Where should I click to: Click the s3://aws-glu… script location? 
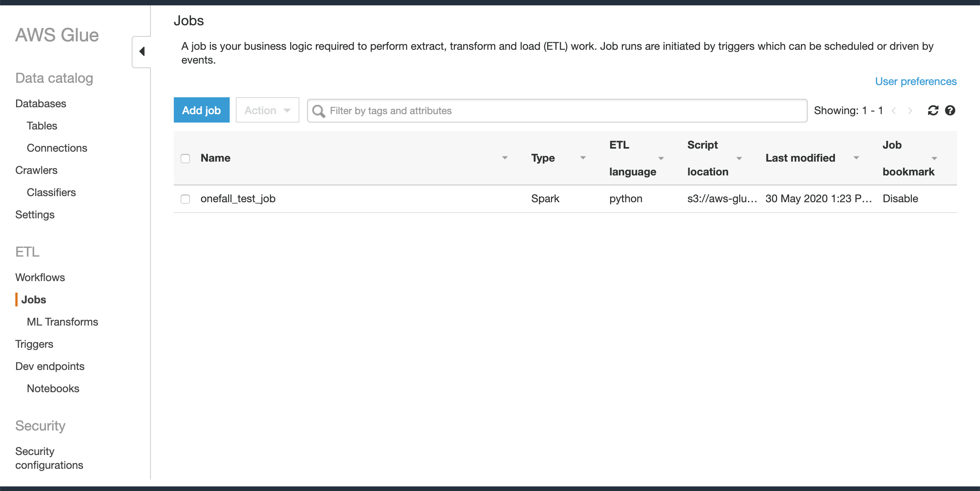click(722, 198)
